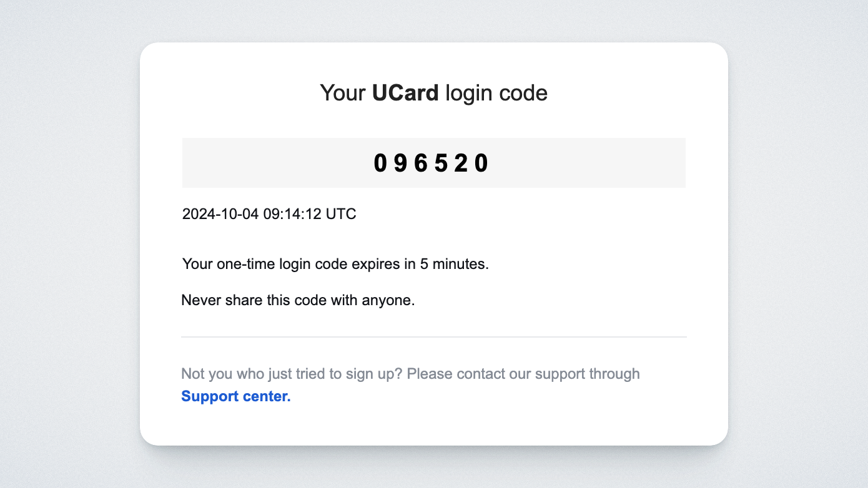Select the last digit 0 of the code
Image resolution: width=868 pixels, height=488 pixels.
click(x=481, y=163)
